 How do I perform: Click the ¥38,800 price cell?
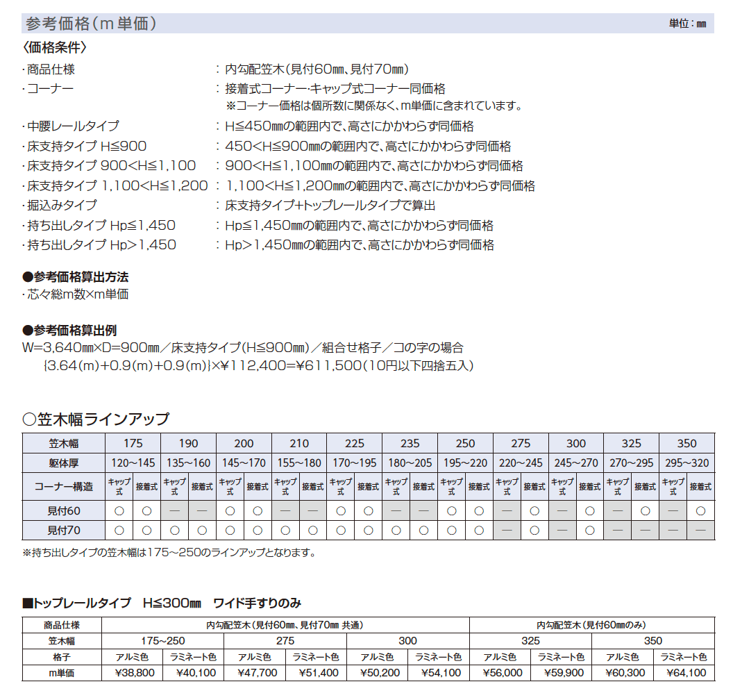pyautogui.click(x=132, y=672)
